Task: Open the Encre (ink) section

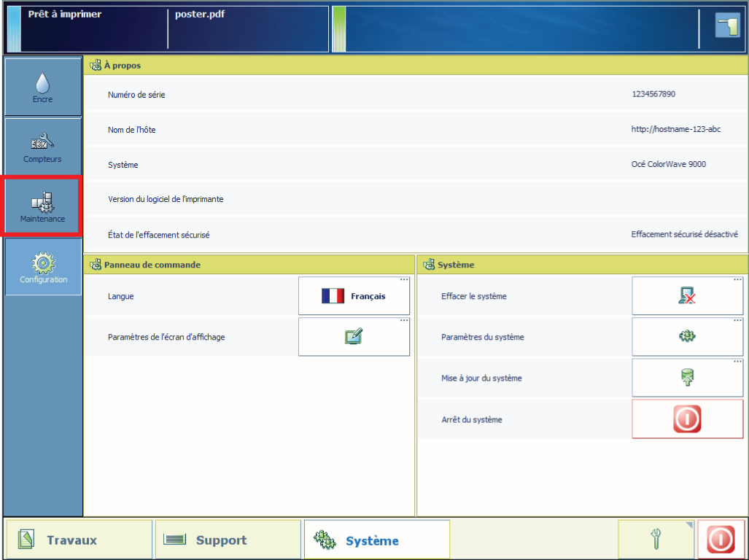Action: tap(43, 87)
